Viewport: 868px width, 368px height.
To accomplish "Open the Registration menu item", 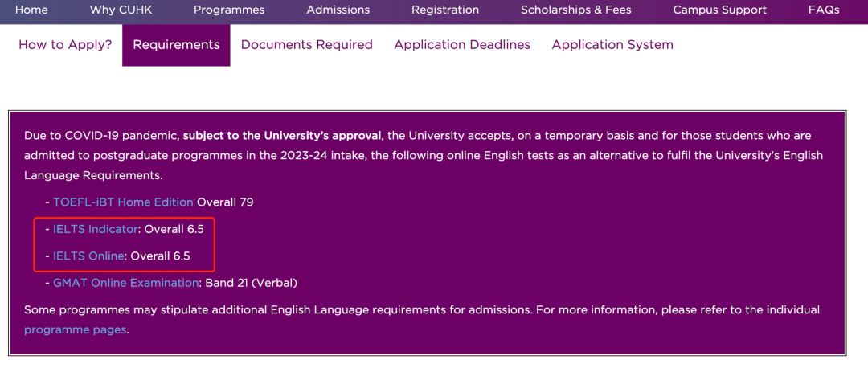I will point(445,10).
